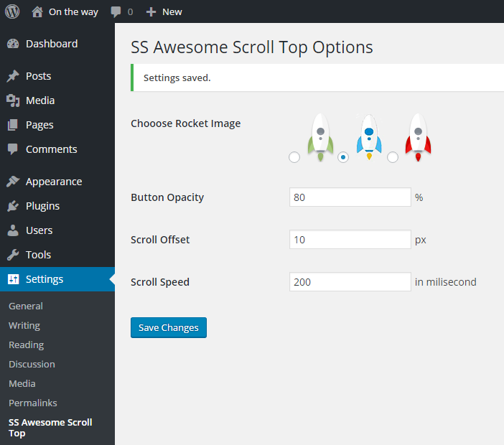
Task: Go to Permalinks settings
Action: 33,403
